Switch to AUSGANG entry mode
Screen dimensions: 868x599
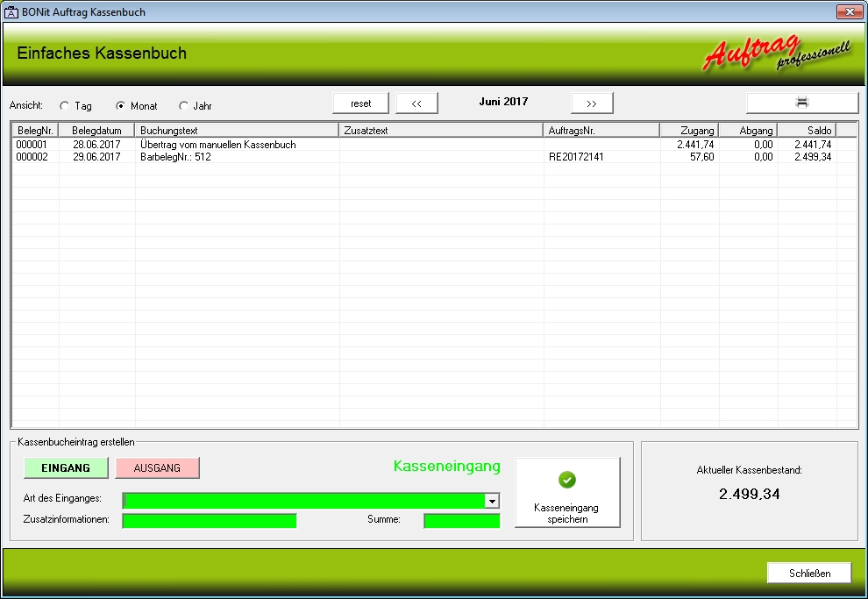(x=157, y=467)
